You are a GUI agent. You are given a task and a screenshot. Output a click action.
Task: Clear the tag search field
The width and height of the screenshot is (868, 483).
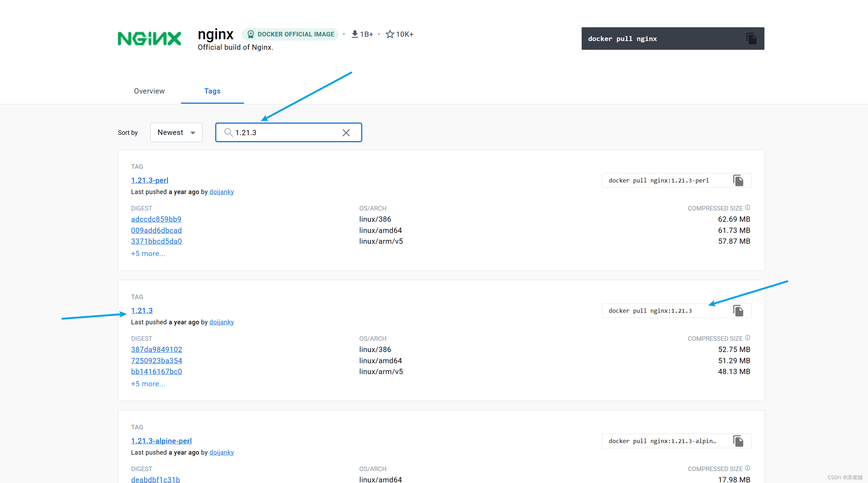click(x=346, y=133)
